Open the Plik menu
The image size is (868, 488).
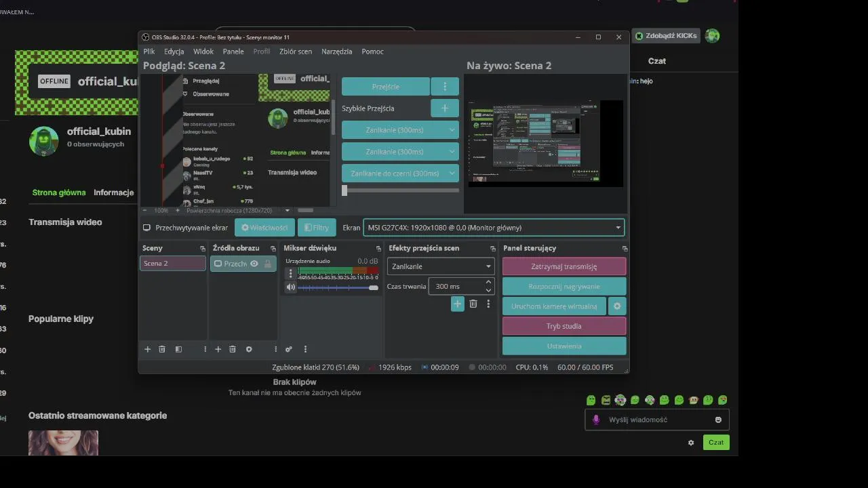(x=149, y=52)
